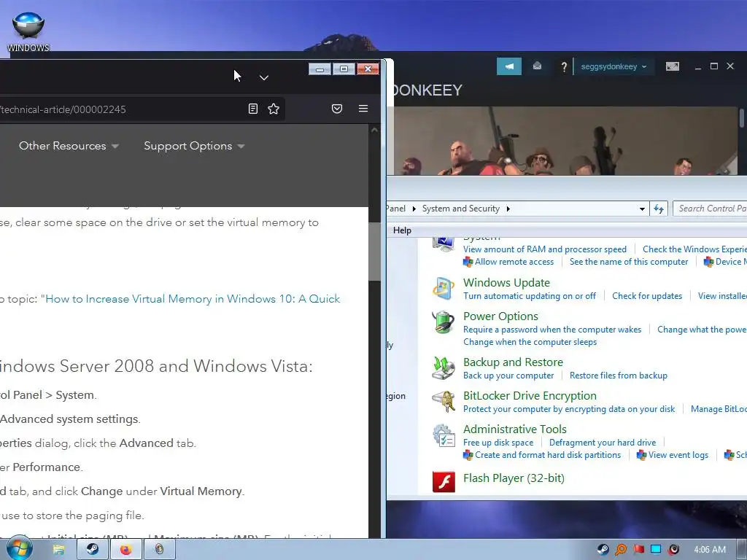Click Steam icon in system tray

coord(603,550)
